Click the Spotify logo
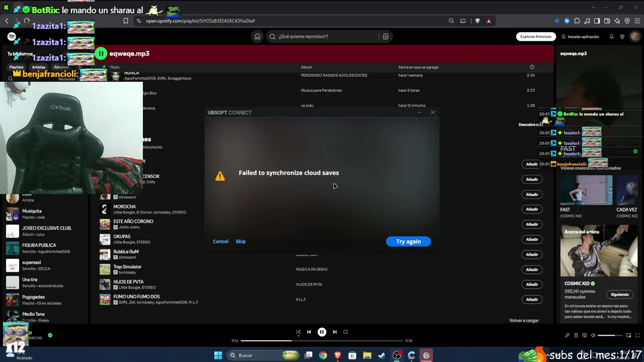The height and width of the screenshot is (362, 644). tap(12, 37)
